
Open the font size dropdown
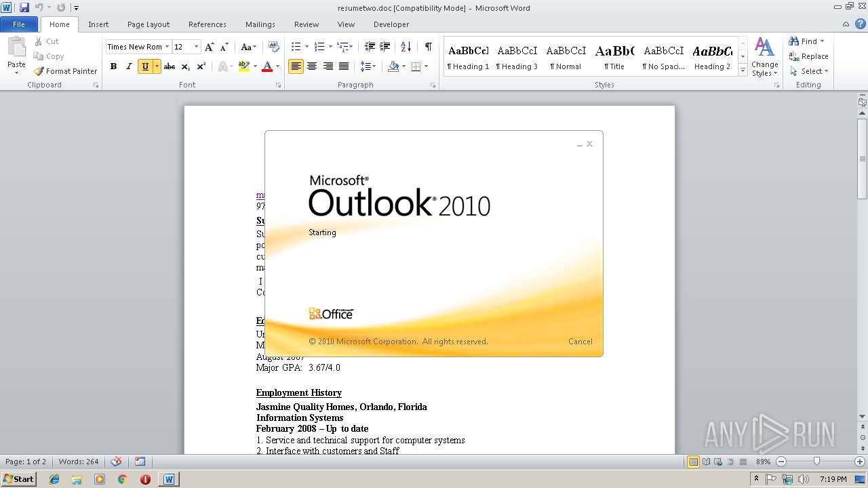pyautogui.click(x=197, y=47)
